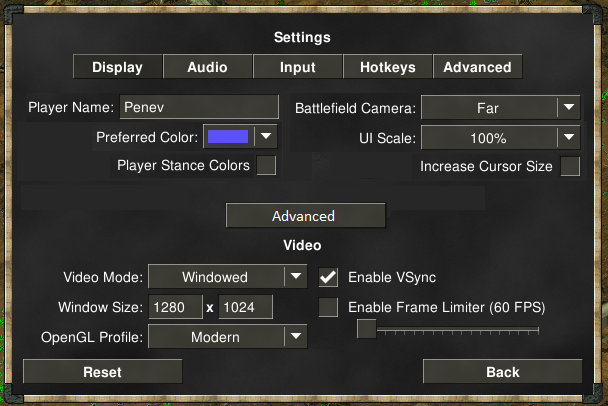608x406 pixels.
Task: Click the window height field 1024
Action: coord(245,307)
